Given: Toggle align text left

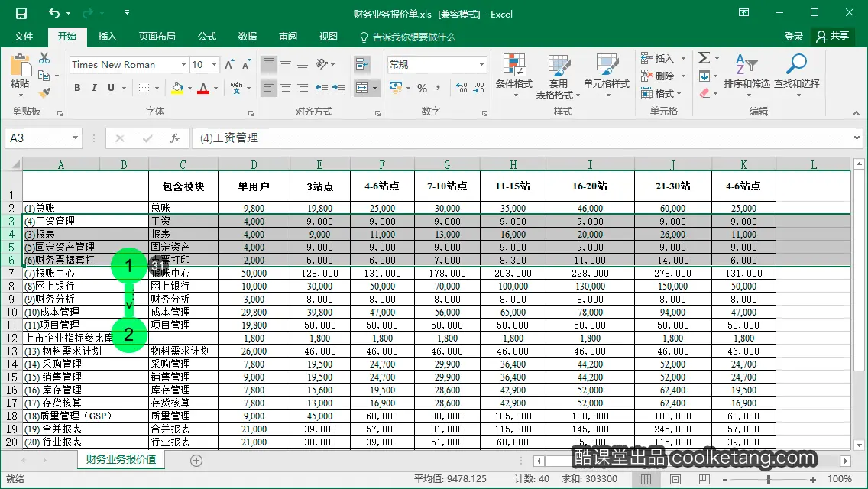Looking at the screenshot, I should 268,88.
